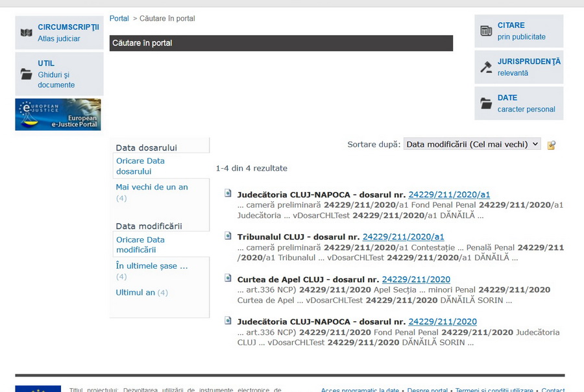Click the alert icon beside sort dropdown
This screenshot has width=584, height=392.
552,145
